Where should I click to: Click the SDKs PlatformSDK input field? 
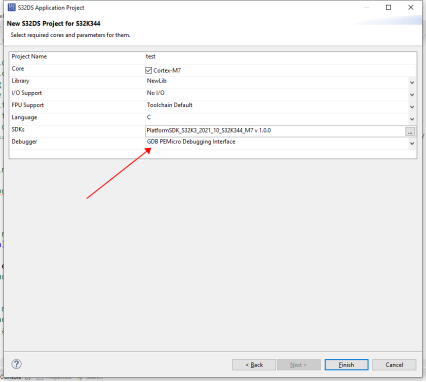(275, 131)
